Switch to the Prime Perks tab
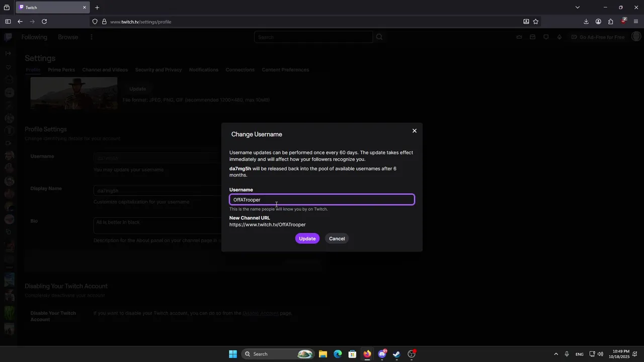 61,70
